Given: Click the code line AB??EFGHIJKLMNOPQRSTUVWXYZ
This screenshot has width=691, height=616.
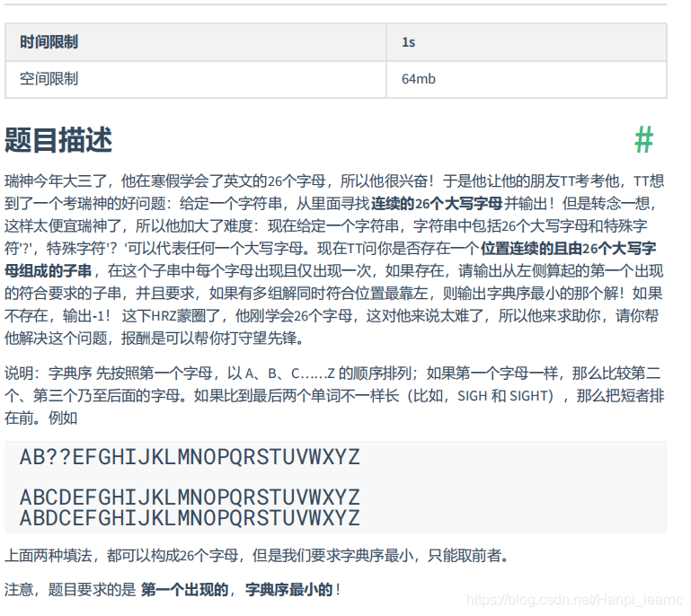Looking at the screenshot, I should pyautogui.click(x=190, y=457).
